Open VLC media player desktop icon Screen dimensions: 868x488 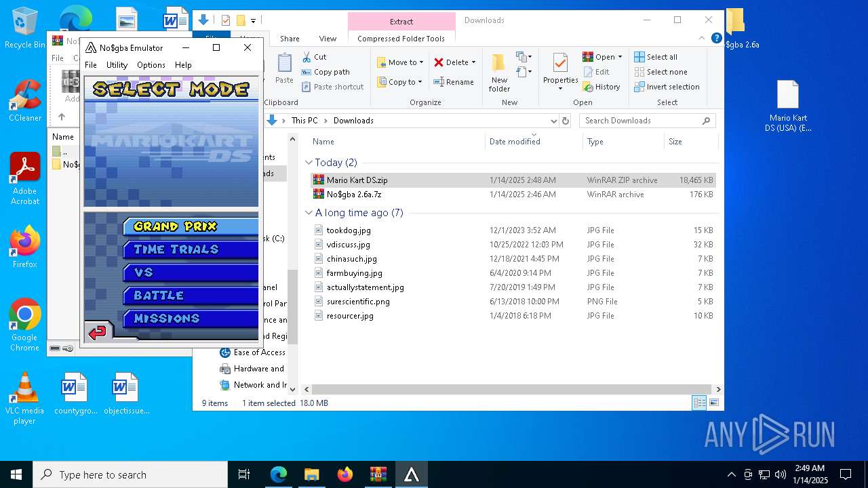point(24,399)
